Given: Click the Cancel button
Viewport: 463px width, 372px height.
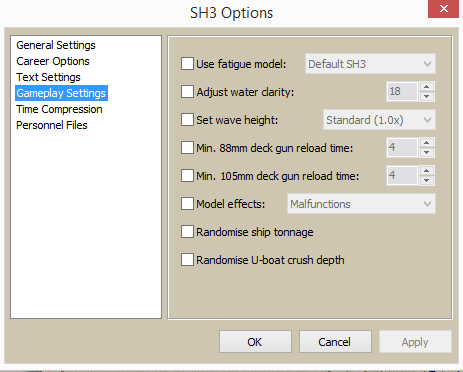Looking at the screenshot, I should (x=335, y=342).
